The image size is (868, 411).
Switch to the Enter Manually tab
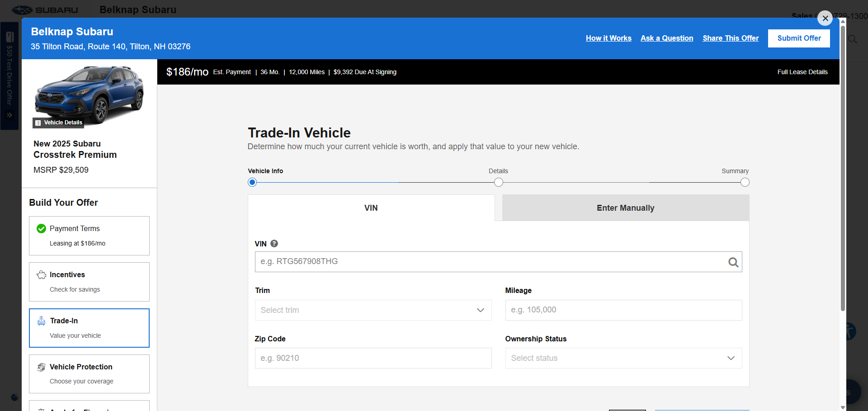tap(626, 208)
